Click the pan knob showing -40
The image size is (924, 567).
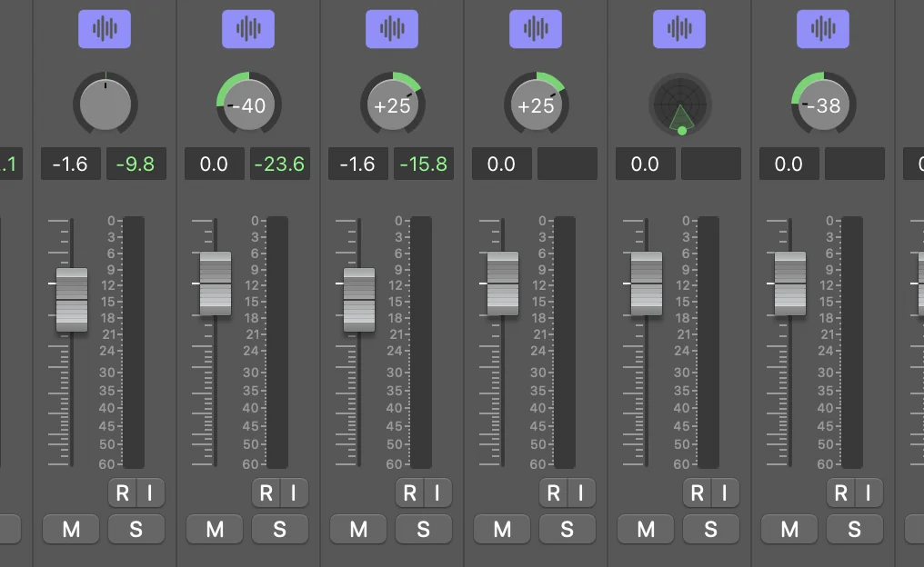pos(248,104)
